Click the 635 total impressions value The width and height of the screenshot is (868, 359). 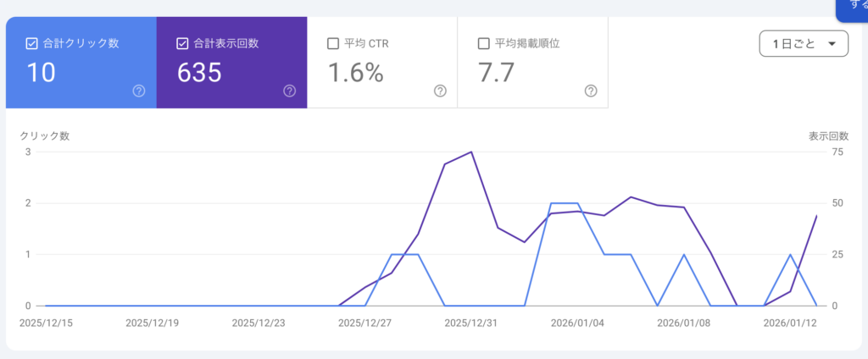pos(199,74)
